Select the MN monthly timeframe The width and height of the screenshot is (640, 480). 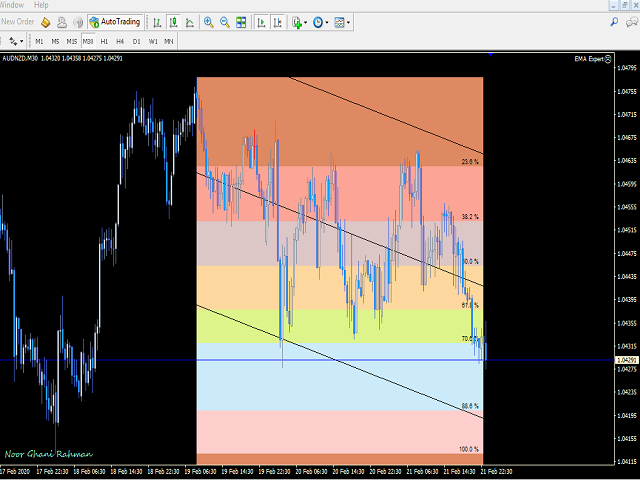(169, 41)
